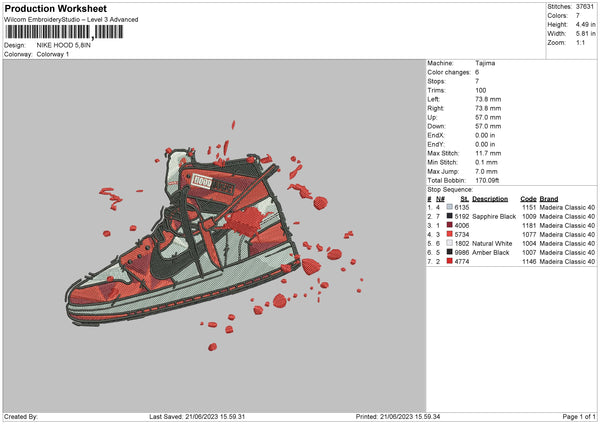600x424 pixels.
Task: Click the 'Code' column header
Action: click(528, 199)
